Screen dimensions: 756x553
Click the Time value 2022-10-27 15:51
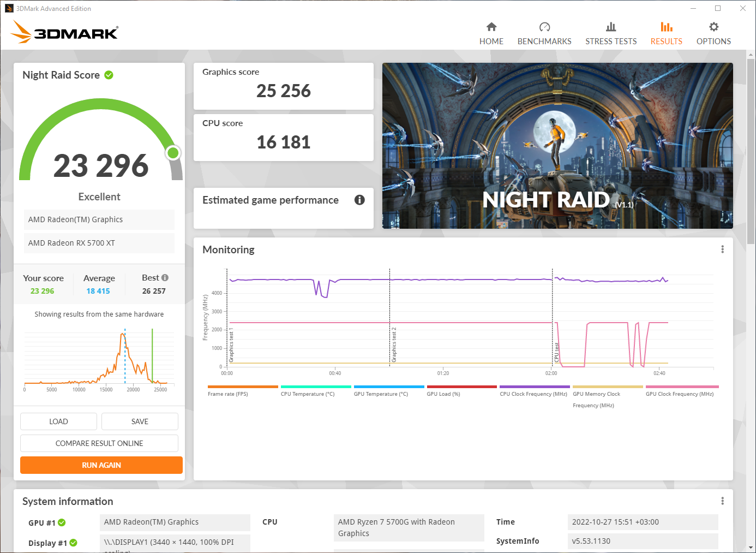click(643, 522)
